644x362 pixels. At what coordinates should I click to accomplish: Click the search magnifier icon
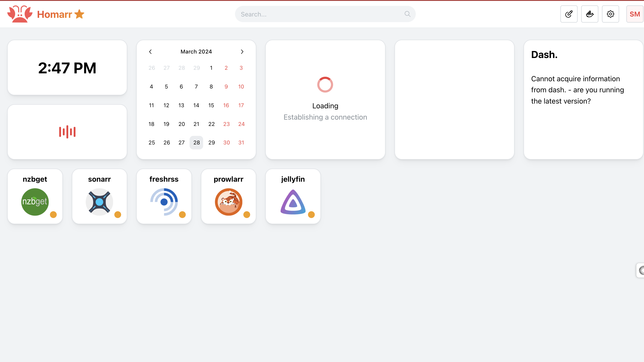click(407, 14)
